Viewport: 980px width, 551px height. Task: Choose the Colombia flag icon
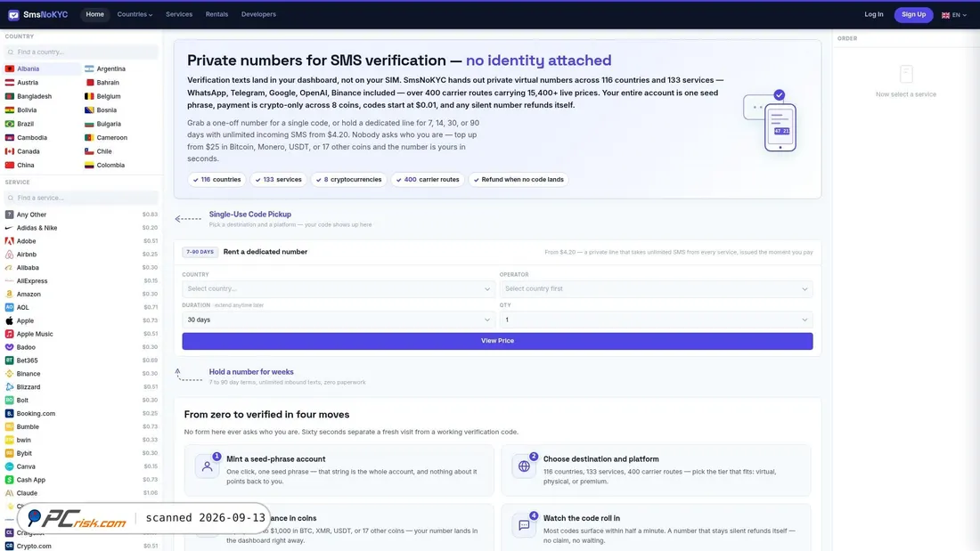pos(89,165)
